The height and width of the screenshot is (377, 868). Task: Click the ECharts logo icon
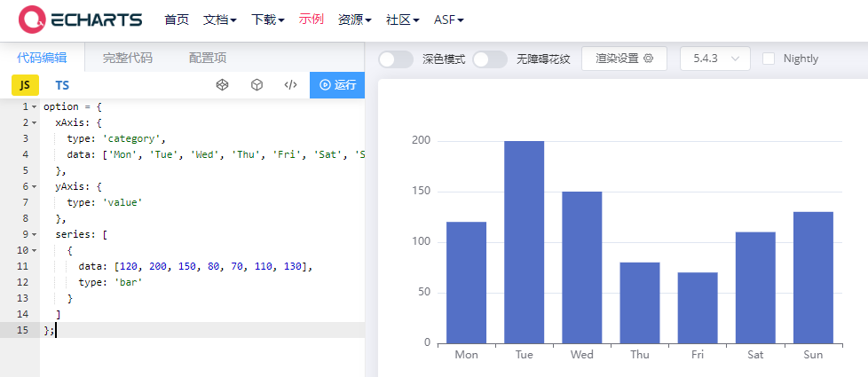pos(32,19)
